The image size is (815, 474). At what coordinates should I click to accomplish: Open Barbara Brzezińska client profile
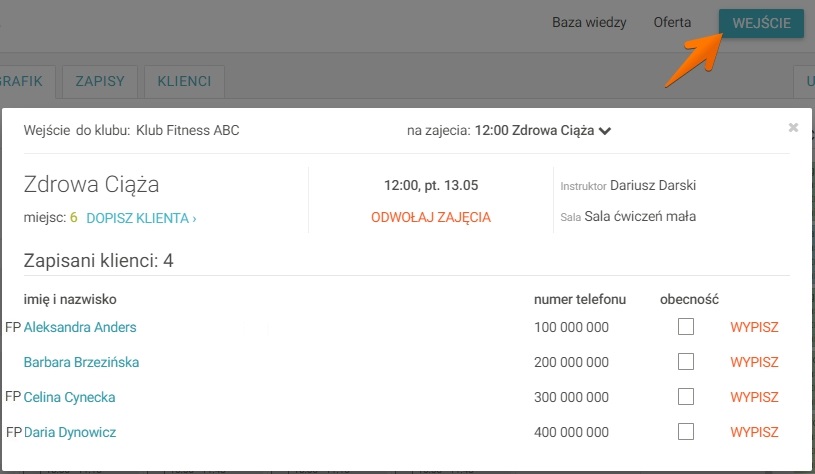point(81,362)
